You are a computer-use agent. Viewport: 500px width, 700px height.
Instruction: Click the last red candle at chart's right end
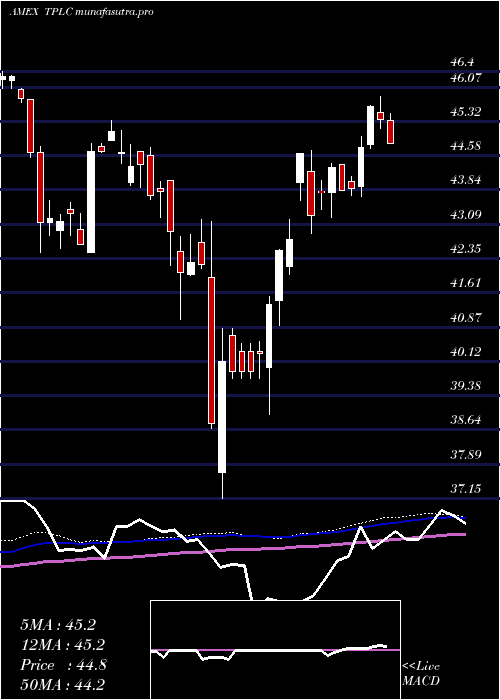(391, 132)
